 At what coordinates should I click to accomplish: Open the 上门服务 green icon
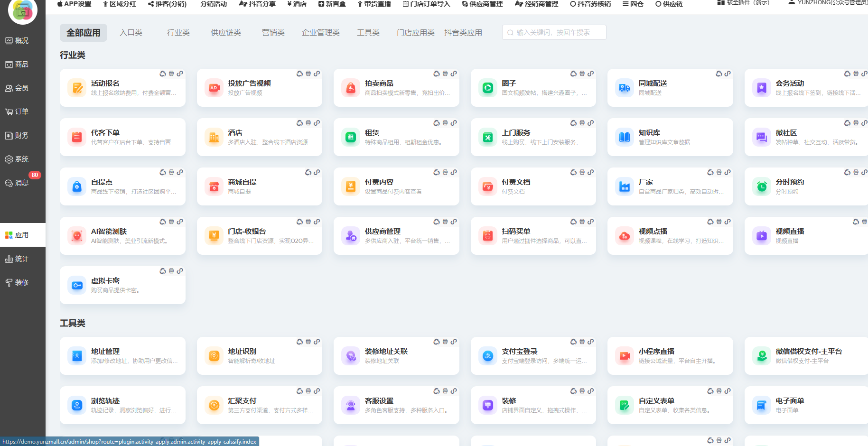click(x=488, y=137)
